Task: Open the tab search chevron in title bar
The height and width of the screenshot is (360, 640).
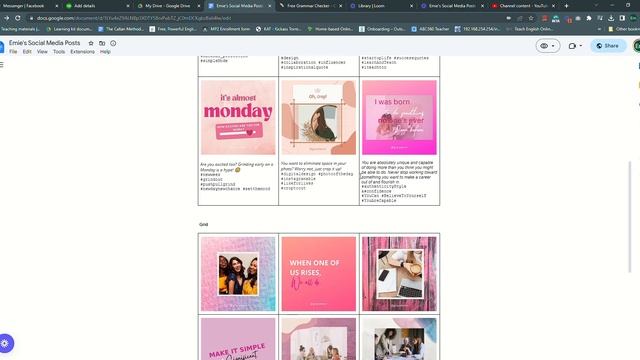Action: 596,5
